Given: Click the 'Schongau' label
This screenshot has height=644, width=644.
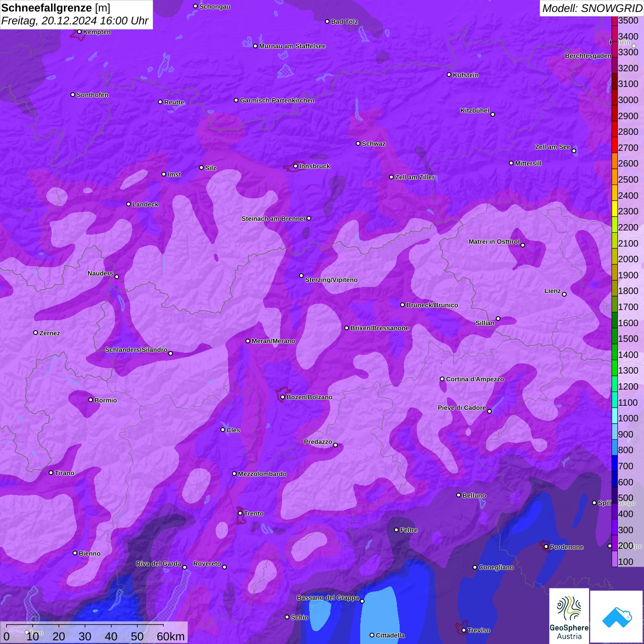Looking at the screenshot, I should [215, 6].
